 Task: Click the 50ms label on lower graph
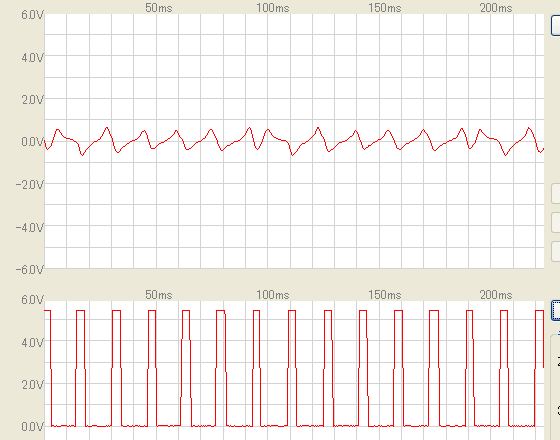click(159, 295)
